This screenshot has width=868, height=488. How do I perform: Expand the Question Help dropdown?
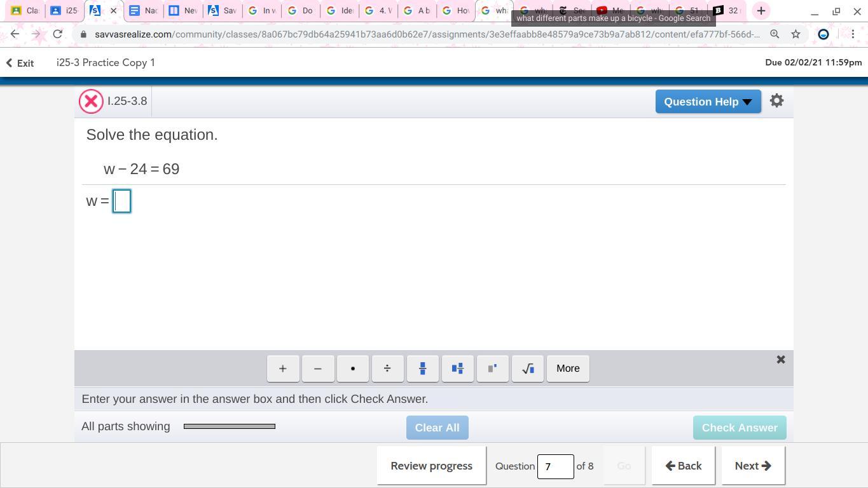coord(708,102)
